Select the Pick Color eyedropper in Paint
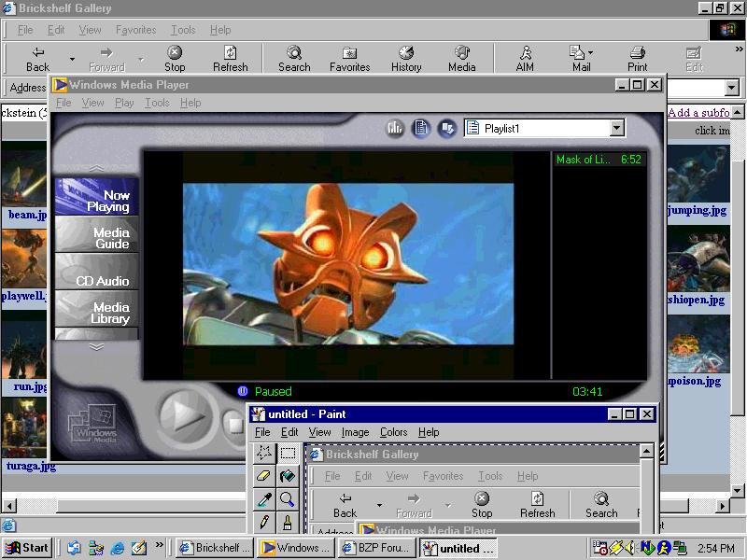Screen dimensions: 747x560 [264, 499]
